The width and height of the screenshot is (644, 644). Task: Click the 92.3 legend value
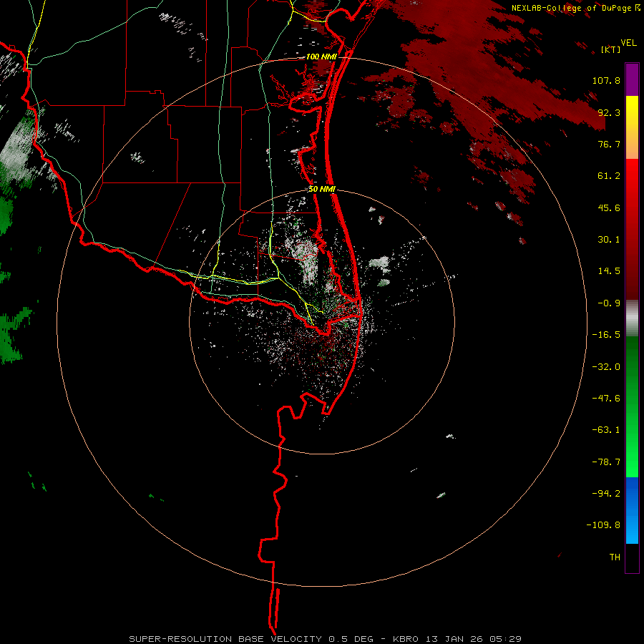coord(609,112)
